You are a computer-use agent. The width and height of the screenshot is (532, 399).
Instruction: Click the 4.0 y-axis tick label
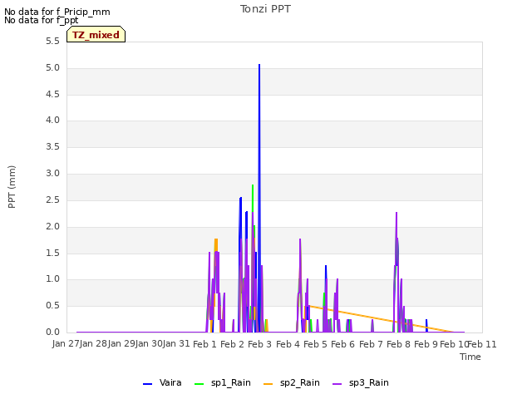[x=52, y=120]
